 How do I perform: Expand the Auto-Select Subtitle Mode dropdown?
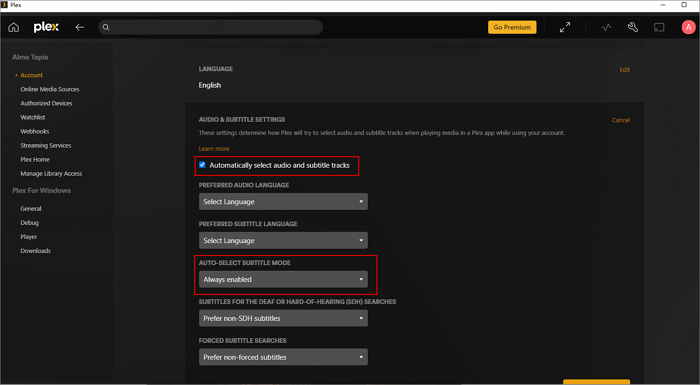[x=283, y=279]
